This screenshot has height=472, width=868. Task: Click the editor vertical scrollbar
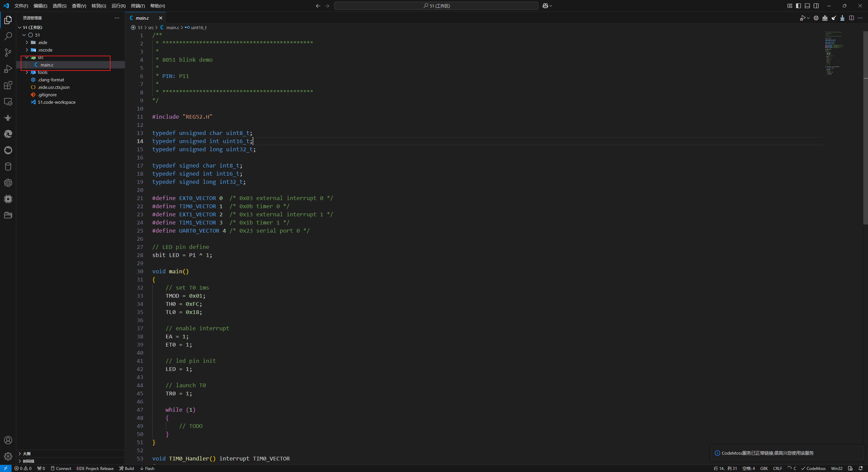click(865, 127)
